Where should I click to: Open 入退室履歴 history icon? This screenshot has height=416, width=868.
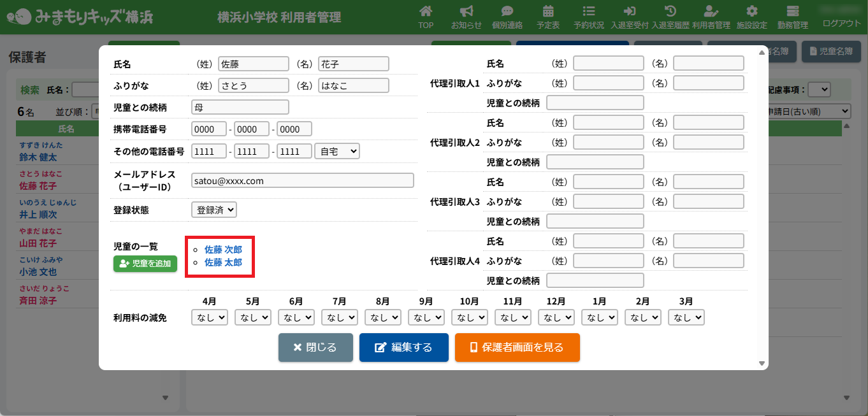point(670,11)
